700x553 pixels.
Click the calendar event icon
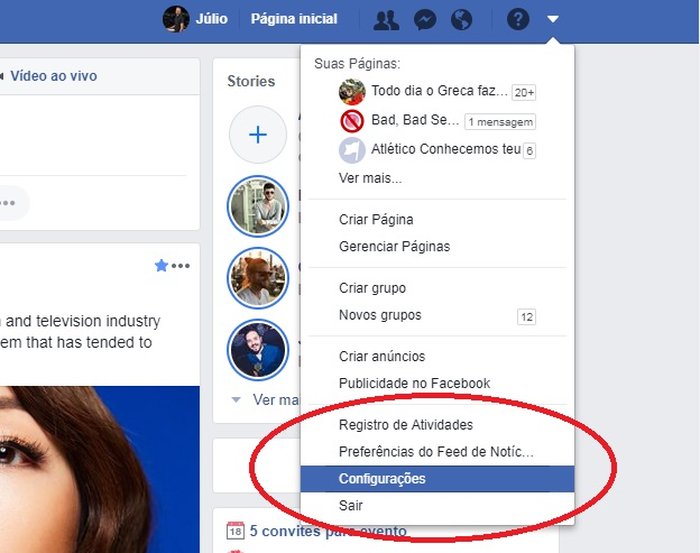click(x=235, y=531)
